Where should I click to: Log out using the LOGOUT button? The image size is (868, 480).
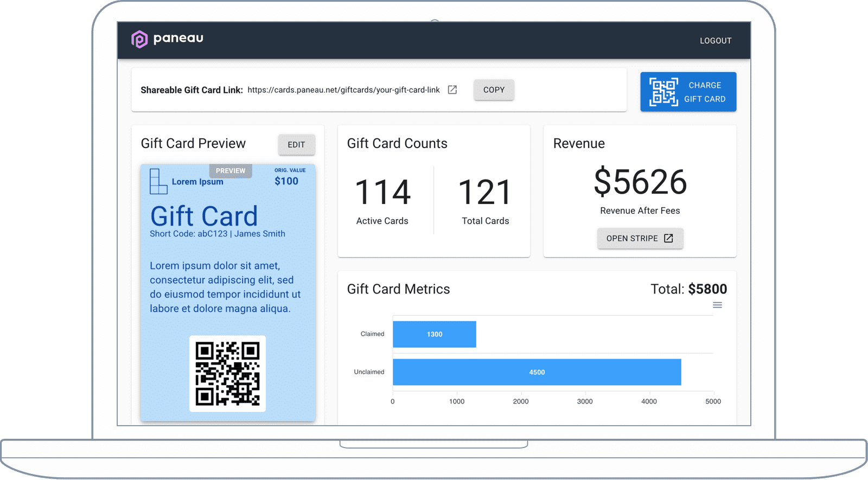tap(716, 41)
